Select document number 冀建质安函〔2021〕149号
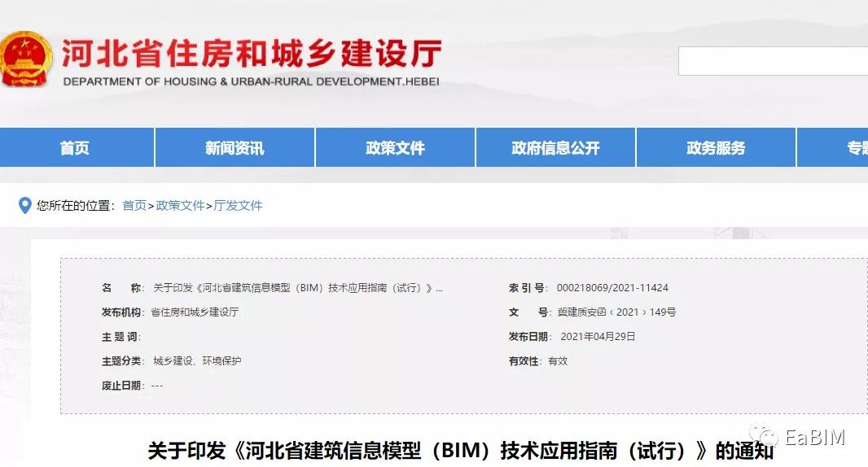This screenshot has height=467, width=868. coord(616,312)
